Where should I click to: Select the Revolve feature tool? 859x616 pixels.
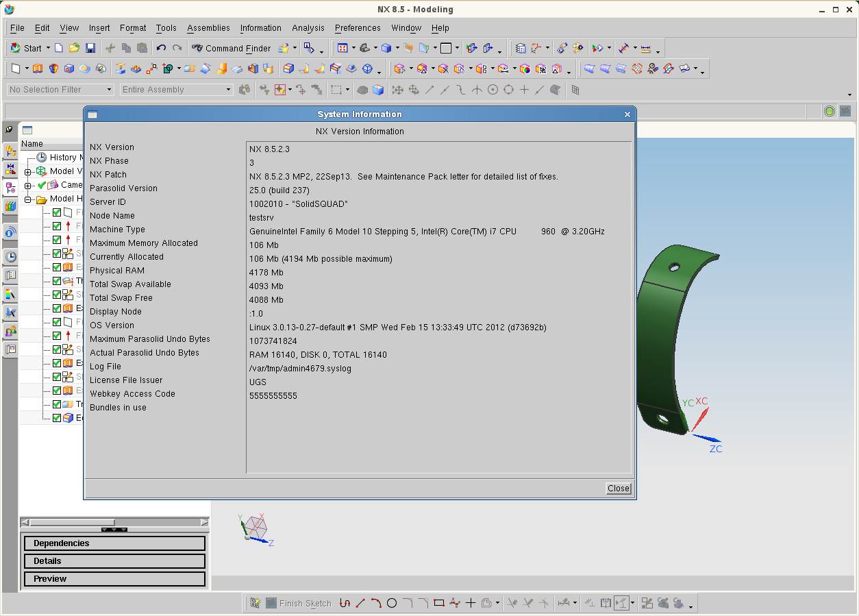(x=53, y=69)
